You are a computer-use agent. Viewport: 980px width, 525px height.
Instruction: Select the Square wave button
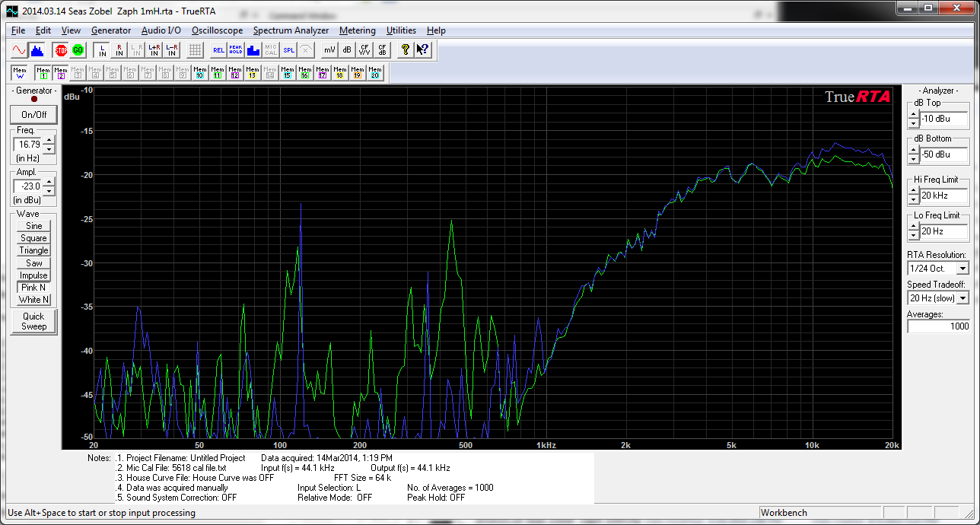34,238
